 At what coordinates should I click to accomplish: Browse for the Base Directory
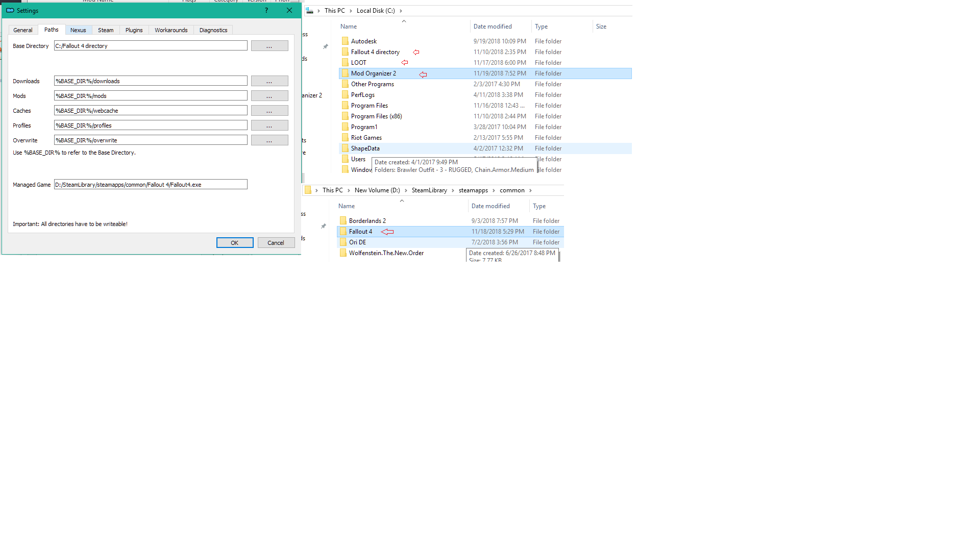(x=269, y=46)
